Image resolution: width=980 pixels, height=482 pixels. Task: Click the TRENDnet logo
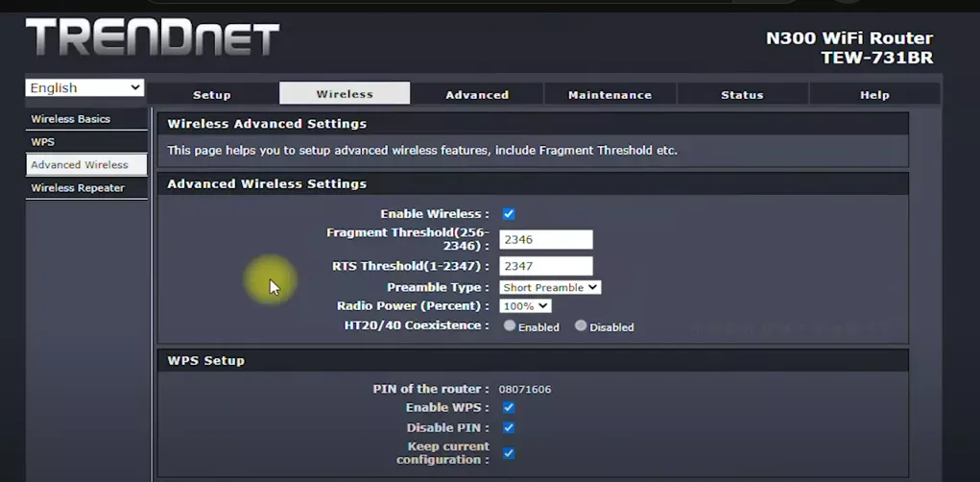point(153,37)
